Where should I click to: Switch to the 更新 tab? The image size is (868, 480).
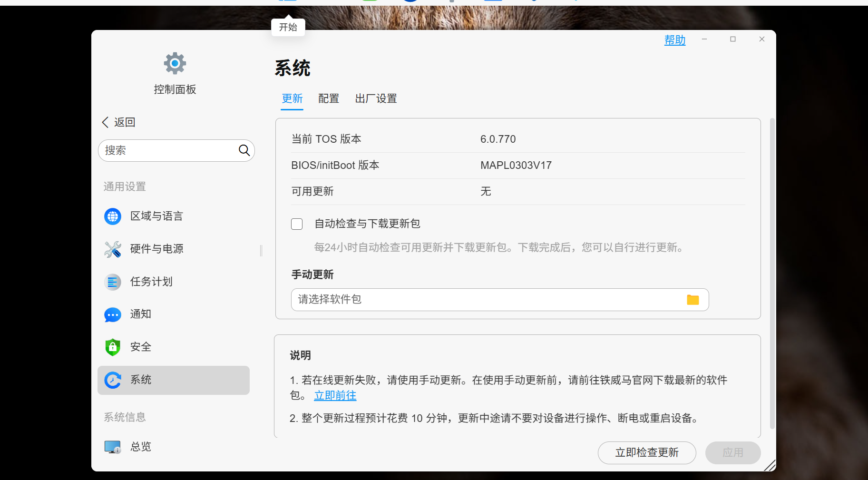coord(292,98)
